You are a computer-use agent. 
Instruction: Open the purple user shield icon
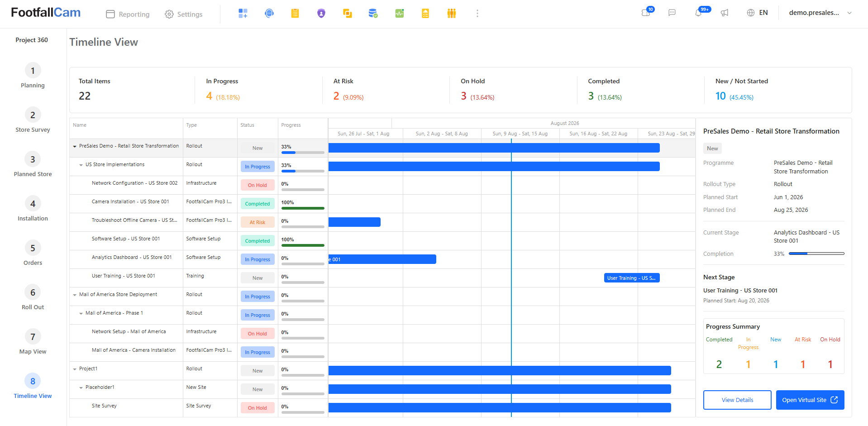(321, 14)
